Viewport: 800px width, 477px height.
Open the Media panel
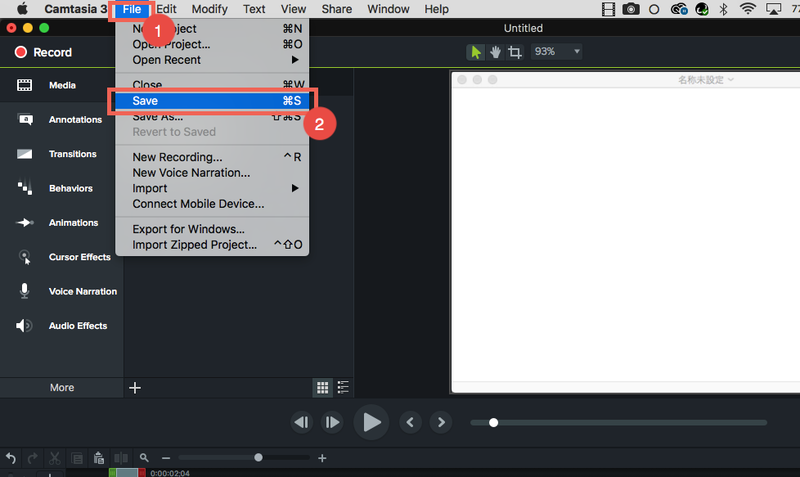point(61,85)
